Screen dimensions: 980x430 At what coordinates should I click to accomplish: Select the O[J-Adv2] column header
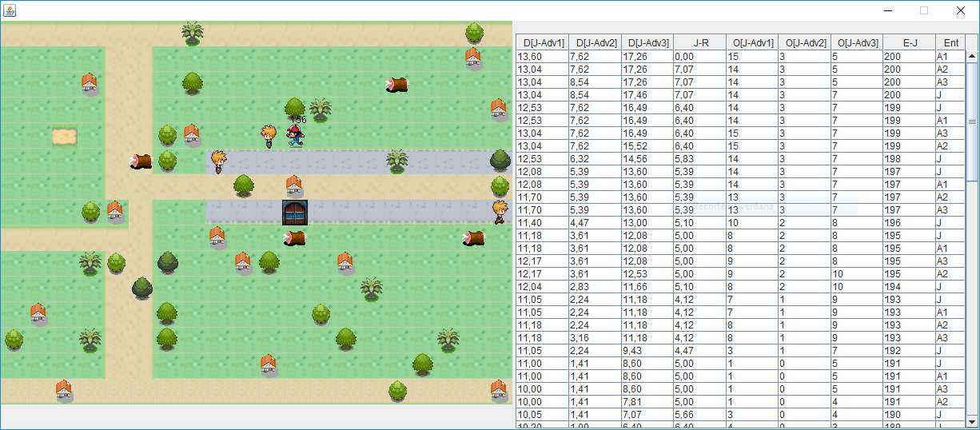tap(804, 43)
